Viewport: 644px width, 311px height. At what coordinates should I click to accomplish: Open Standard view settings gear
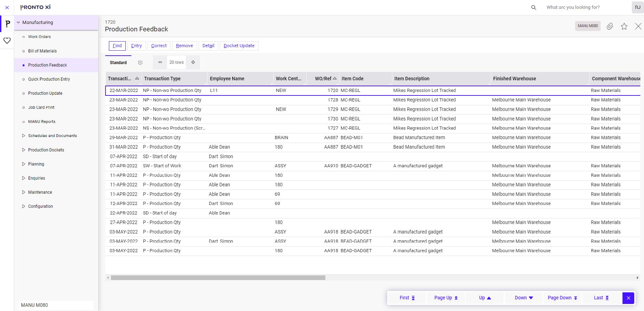[x=140, y=63]
